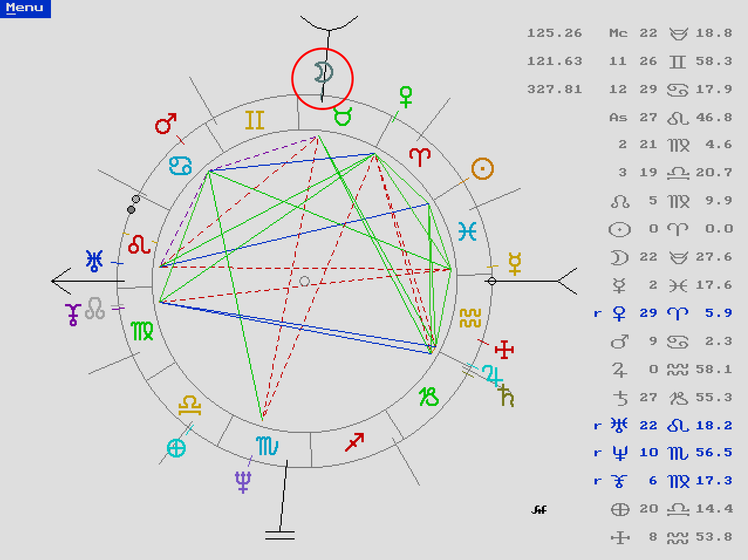This screenshot has width=748, height=560.
Task: Click the cyan Part of Fortune symbol
Action: [176, 448]
